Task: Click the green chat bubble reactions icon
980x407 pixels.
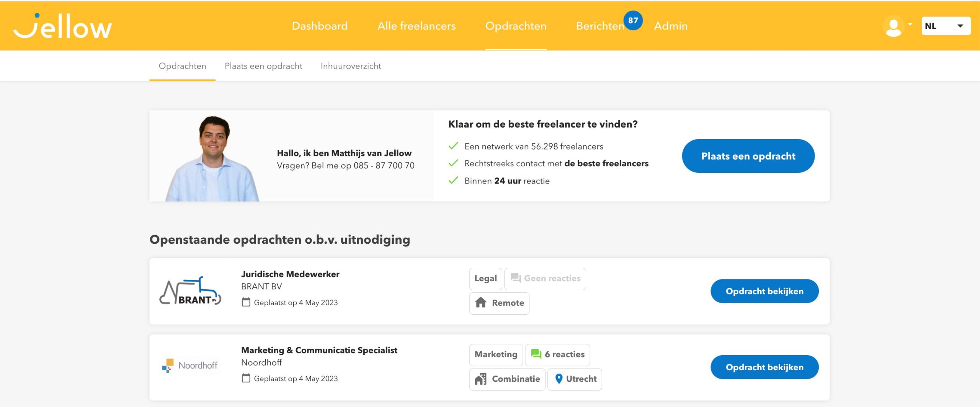Action: (536, 354)
